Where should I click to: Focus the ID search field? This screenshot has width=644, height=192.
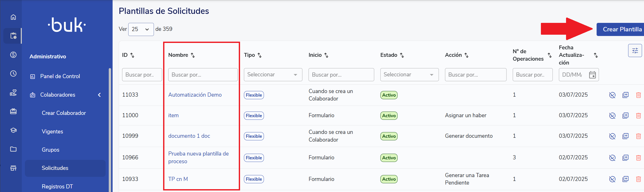142,75
